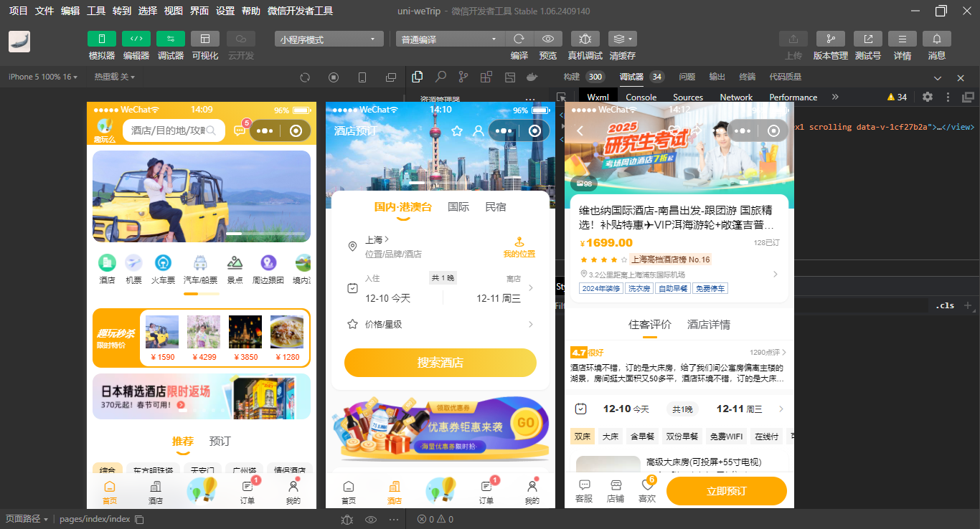Click the 版本管理 branch icon
The width and height of the screenshot is (980, 529).
pos(831,39)
